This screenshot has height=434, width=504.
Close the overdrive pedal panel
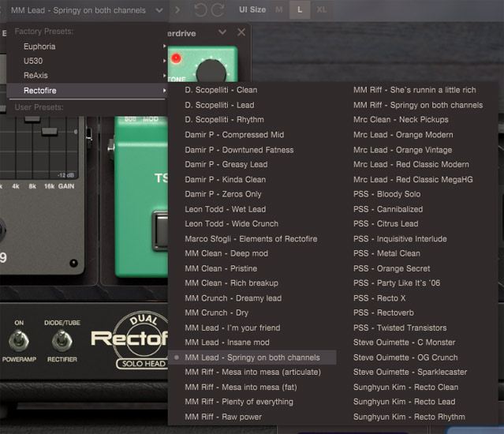tap(241, 32)
